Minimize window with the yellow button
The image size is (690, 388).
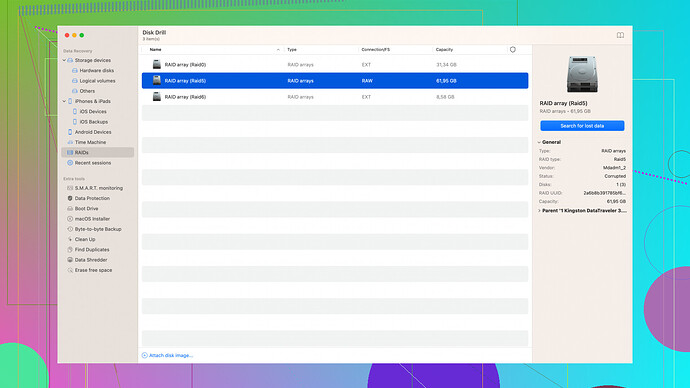[x=74, y=35]
